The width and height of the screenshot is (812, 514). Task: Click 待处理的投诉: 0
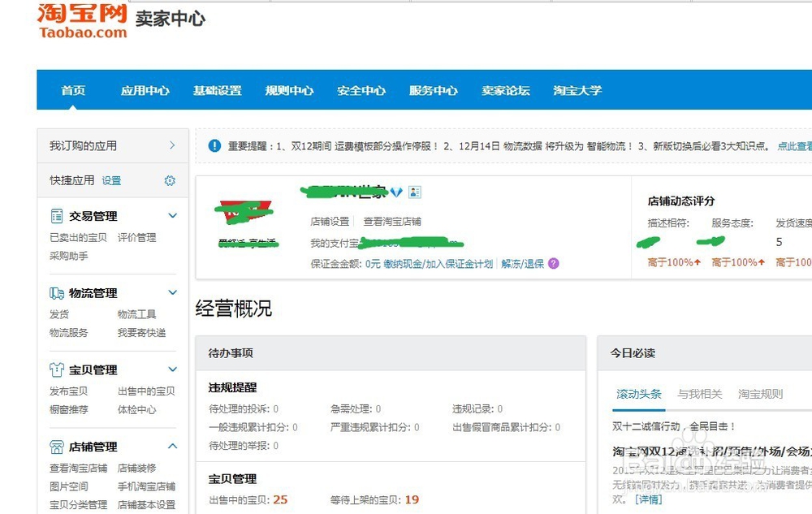pyautogui.click(x=244, y=409)
